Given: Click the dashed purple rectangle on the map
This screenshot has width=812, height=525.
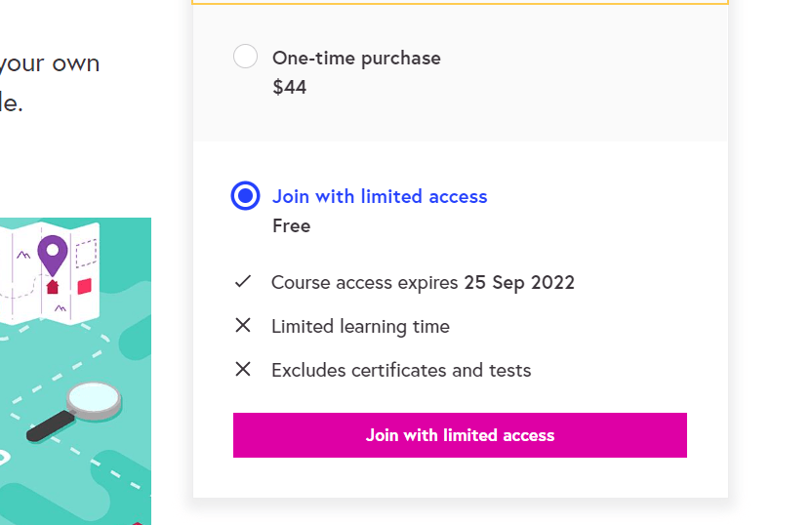Looking at the screenshot, I should coord(86,253).
